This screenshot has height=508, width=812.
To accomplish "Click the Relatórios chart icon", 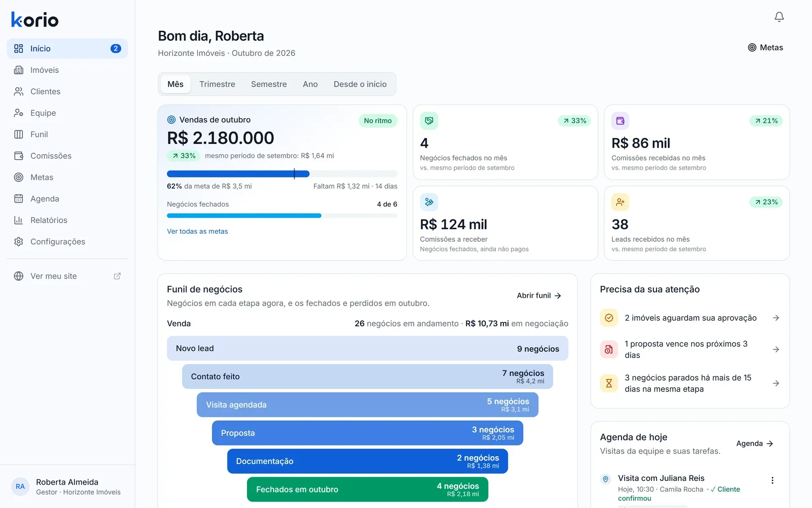I will point(19,220).
